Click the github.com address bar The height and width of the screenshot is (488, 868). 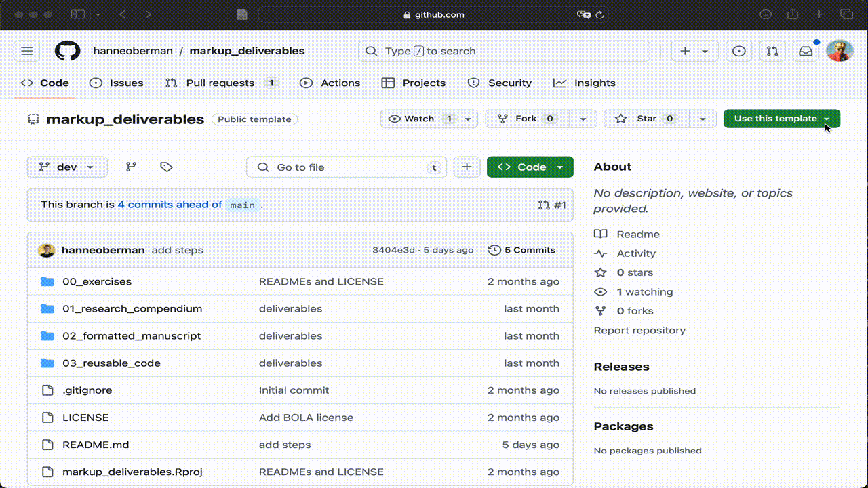434,14
